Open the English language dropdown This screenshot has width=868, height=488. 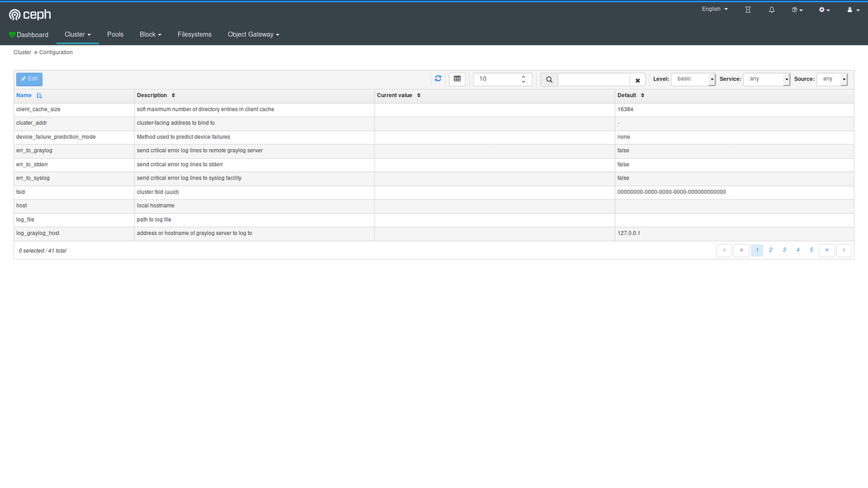click(715, 9)
